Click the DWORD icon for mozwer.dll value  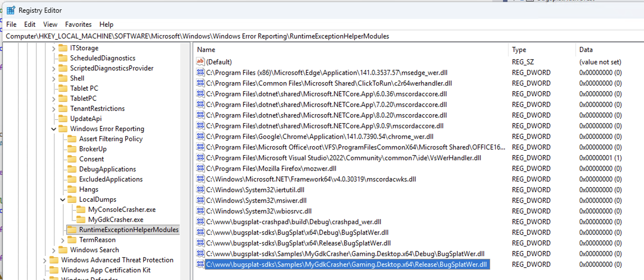pos(200,168)
